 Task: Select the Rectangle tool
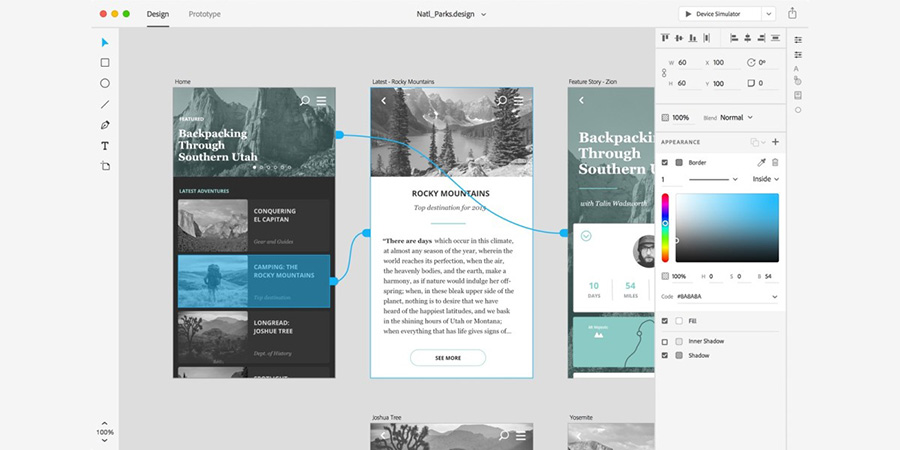[x=105, y=62]
